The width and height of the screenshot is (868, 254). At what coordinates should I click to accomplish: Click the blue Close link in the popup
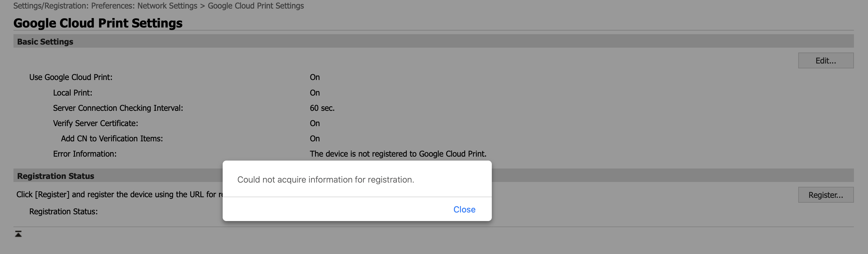click(464, 209)
